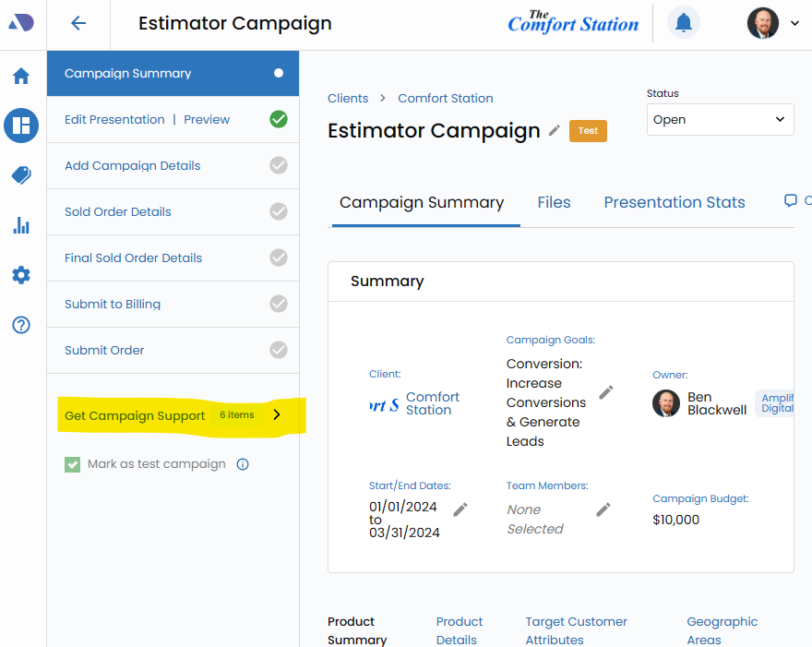Click the Clients breadcrumb link
Image resolution: width=812 pixels, height=647 pixels.
tap(348, 99)
